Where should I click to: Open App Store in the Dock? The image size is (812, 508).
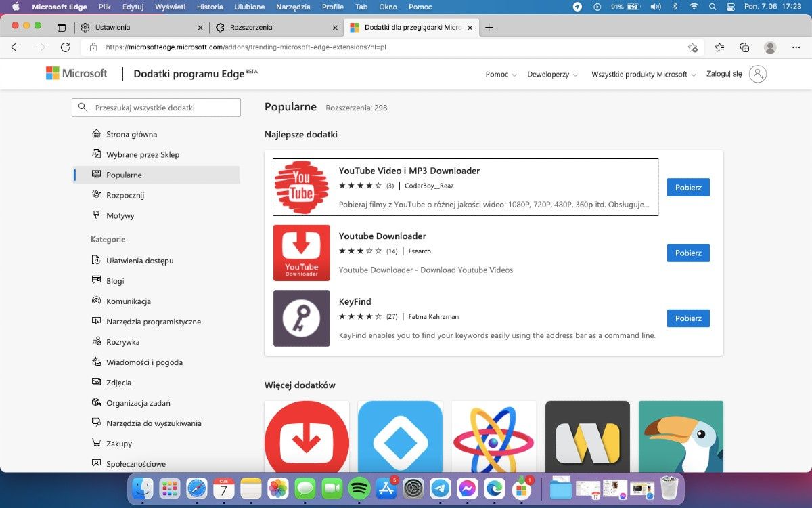click(386, 488)
